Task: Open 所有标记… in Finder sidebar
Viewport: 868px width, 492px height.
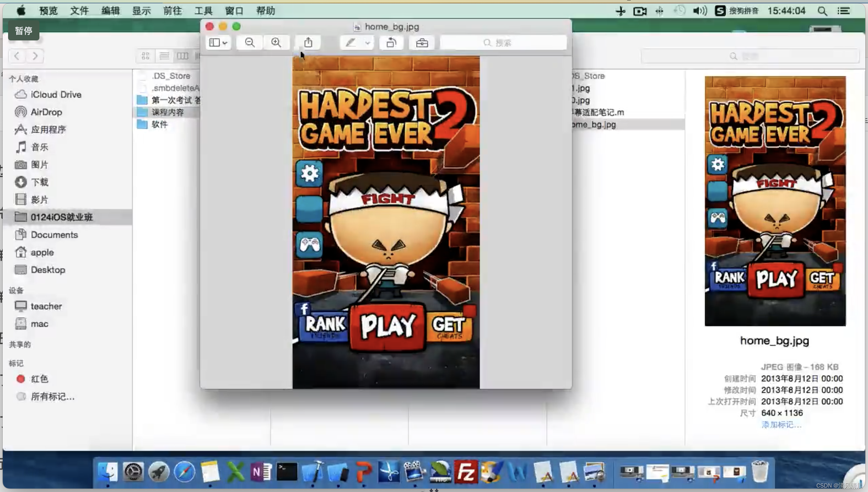Action: (52, 397)
